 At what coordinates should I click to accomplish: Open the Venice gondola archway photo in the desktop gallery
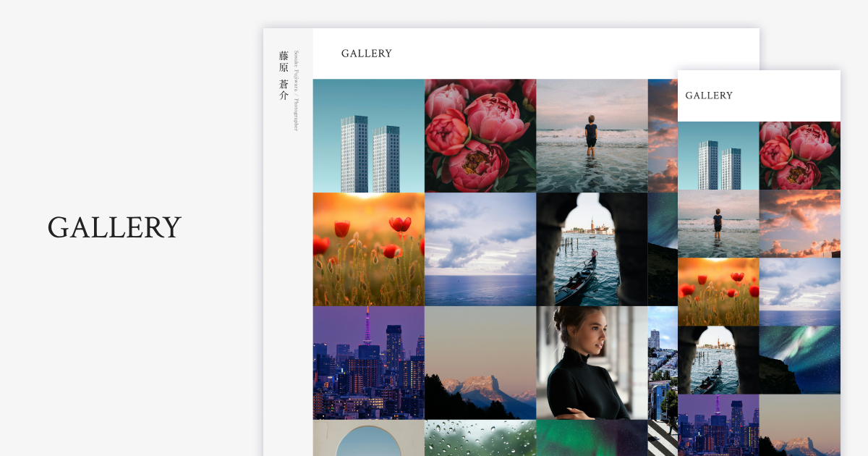[x=592, y=249]
